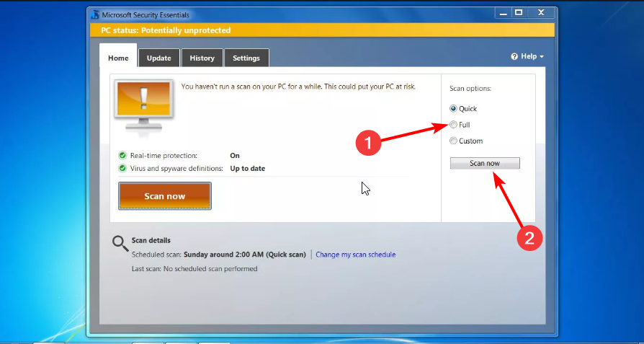Switch to the Update tab
Screen dimensions: 644x344
click(159, 58)
